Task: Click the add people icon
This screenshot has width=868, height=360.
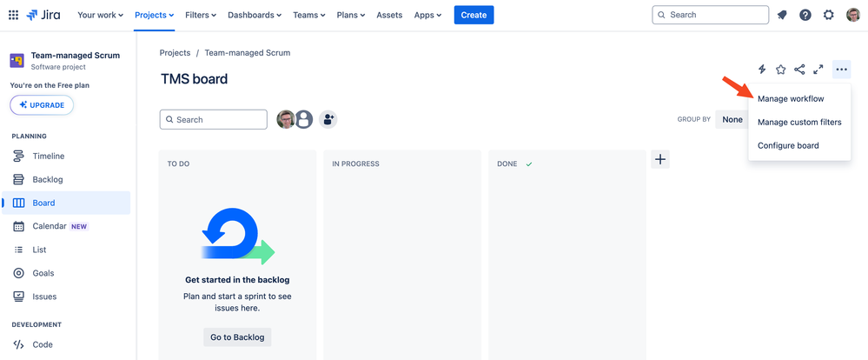Action: 328,119
